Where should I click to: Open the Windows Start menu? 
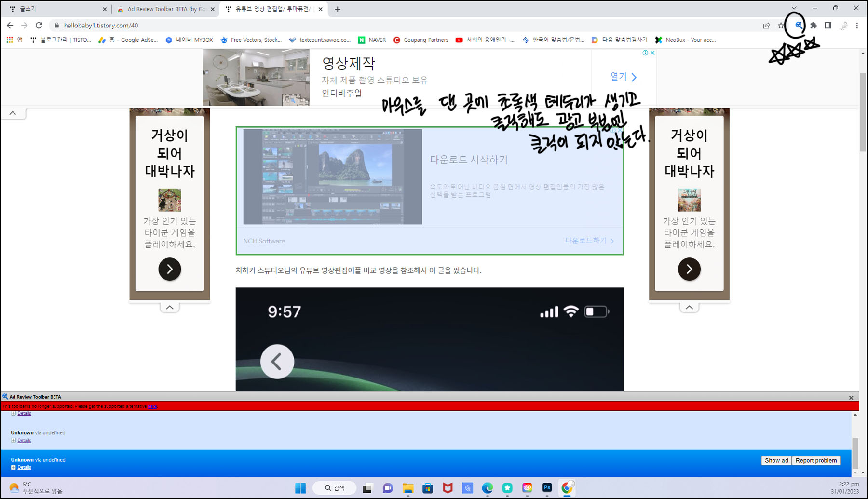pyautogui.click(x=300, y=488)
